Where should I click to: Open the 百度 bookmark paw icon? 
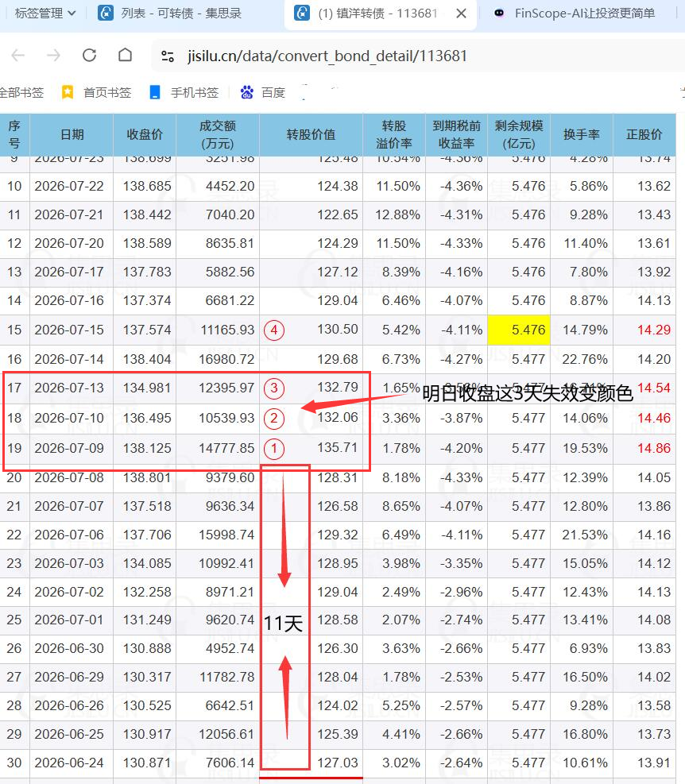(246, 92)
